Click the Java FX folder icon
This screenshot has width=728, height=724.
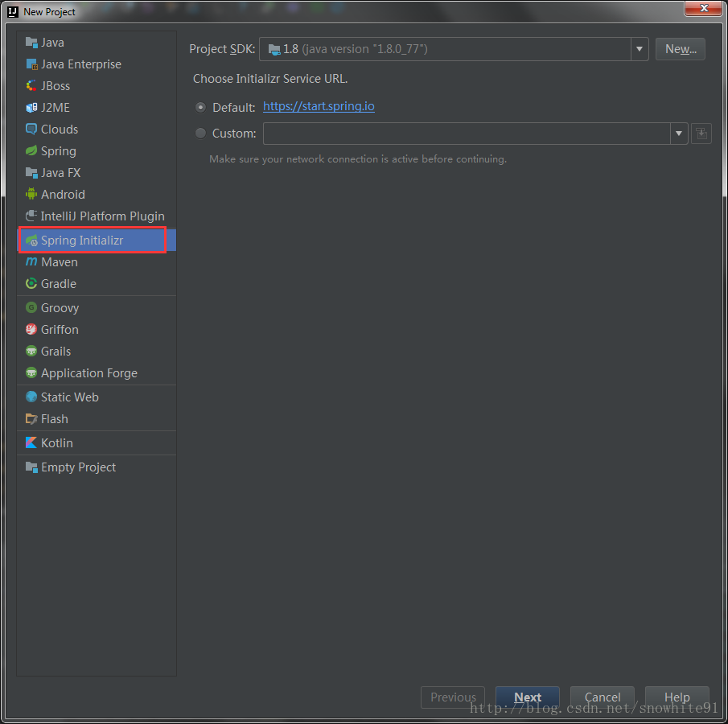[31, 173]
